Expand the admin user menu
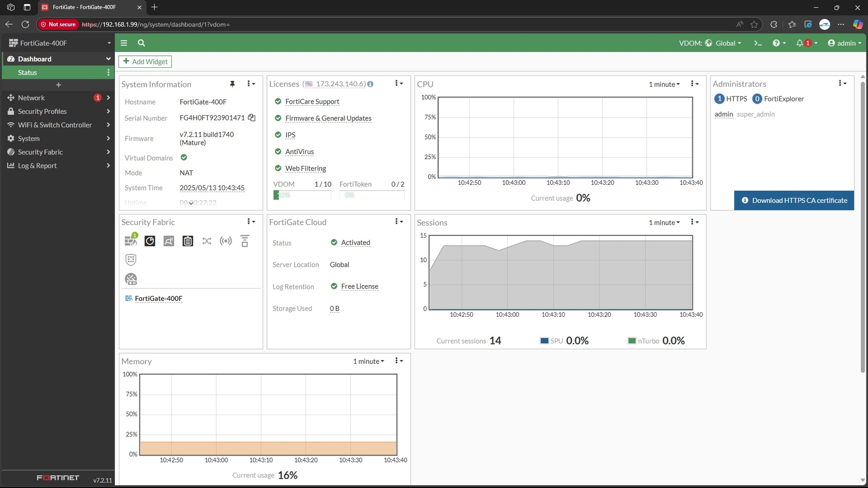This screenshot has width=868, height=488. (845, 43)
